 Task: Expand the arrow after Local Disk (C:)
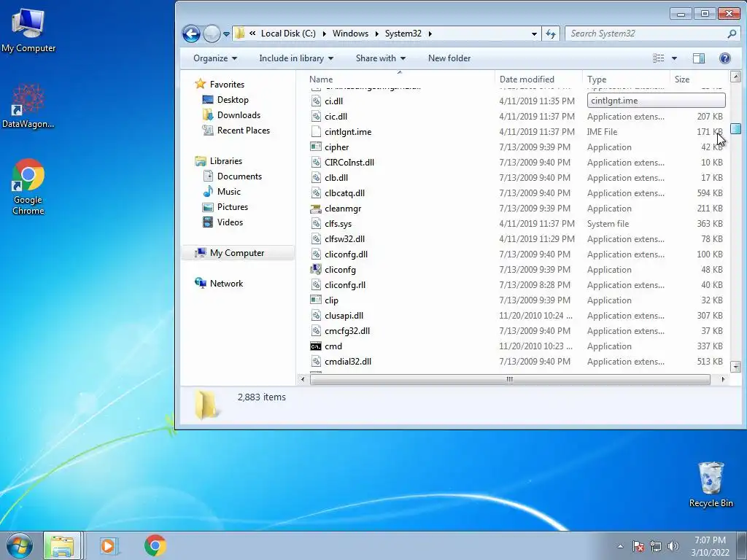324,34
